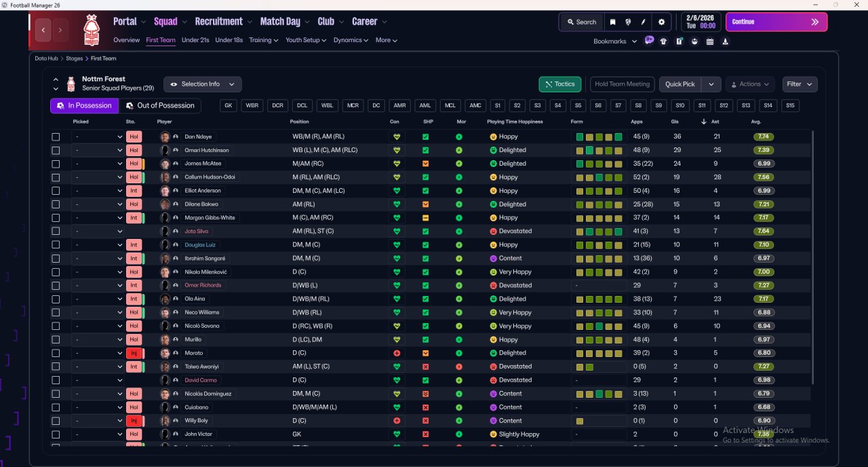Click the Nottingham Forest club crest in header
Viewport: 868px width, 467px height.
pos(91,30)
